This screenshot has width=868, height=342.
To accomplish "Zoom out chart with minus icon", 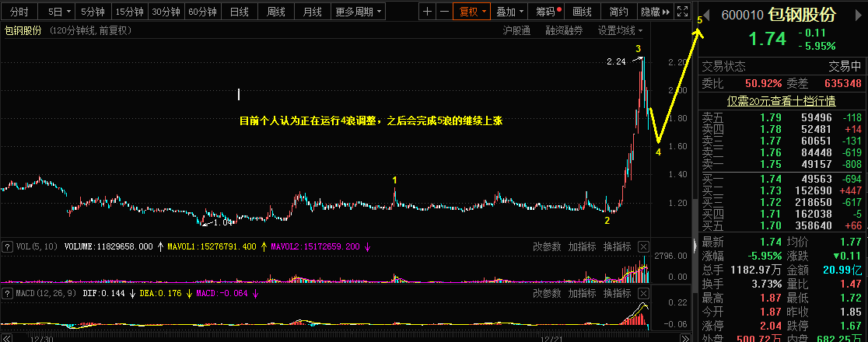I will [444, 11].
